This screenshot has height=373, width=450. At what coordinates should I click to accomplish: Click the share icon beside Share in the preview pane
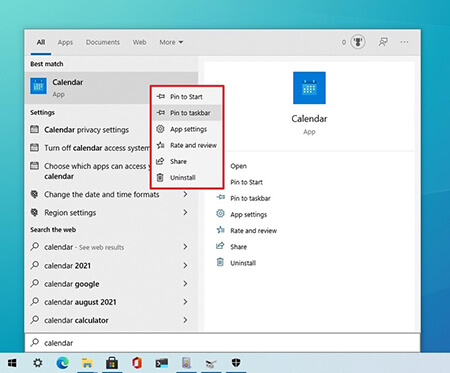click(x=220, y=246)
